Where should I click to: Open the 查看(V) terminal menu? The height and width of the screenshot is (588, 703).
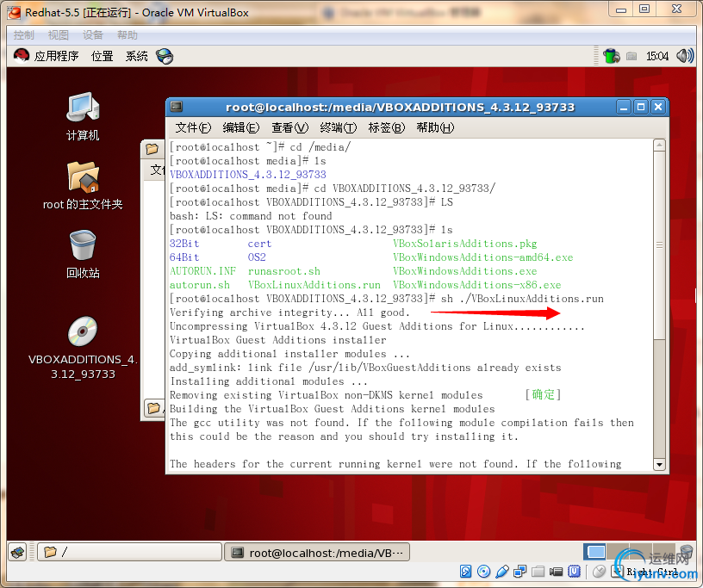(x=289, y=127)
